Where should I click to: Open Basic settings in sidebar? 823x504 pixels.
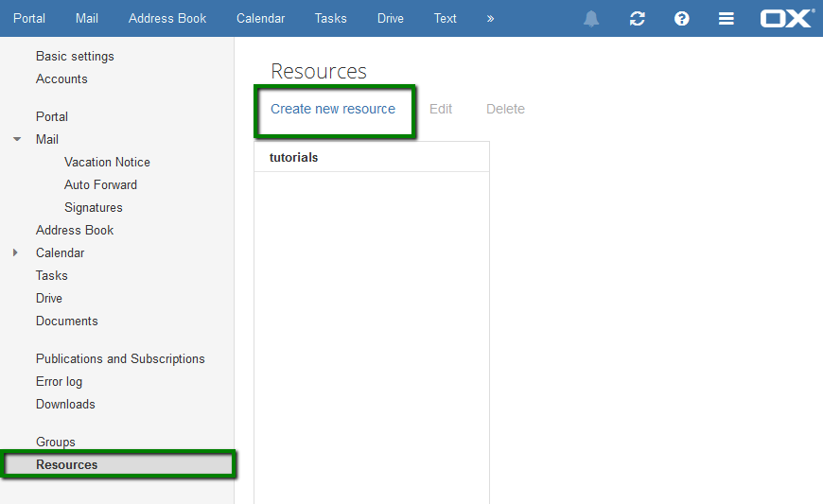coord(75,56)
